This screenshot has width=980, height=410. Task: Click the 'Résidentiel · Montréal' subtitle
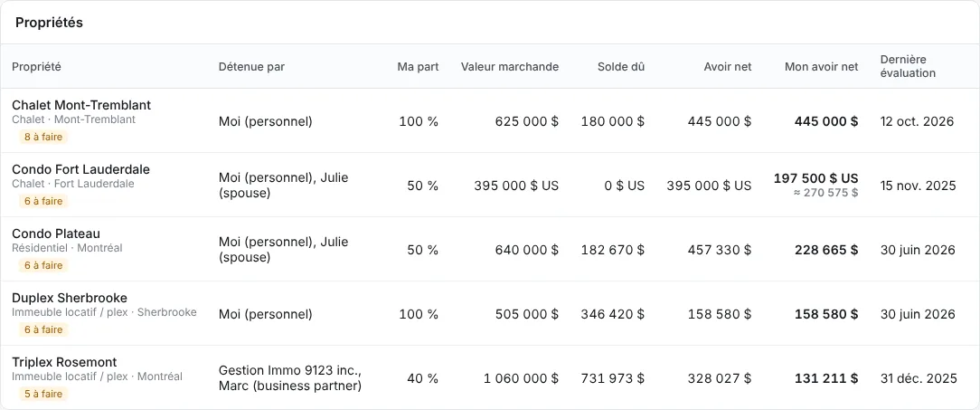[x=67, y=248]
